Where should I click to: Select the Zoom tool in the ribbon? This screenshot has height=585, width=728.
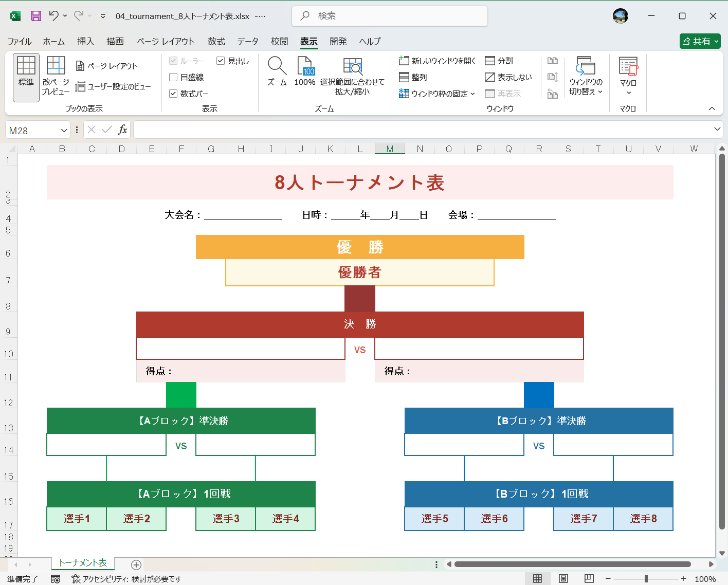(277, 72)
